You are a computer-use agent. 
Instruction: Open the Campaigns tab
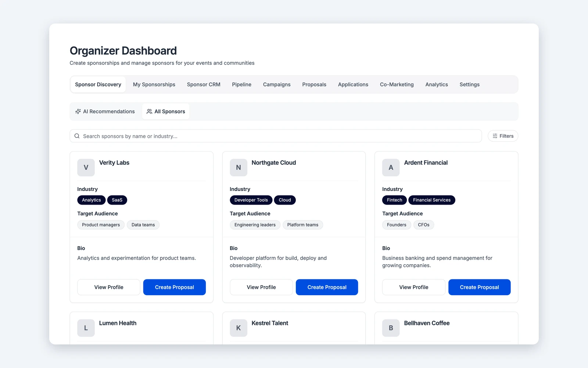click(277, 85)
